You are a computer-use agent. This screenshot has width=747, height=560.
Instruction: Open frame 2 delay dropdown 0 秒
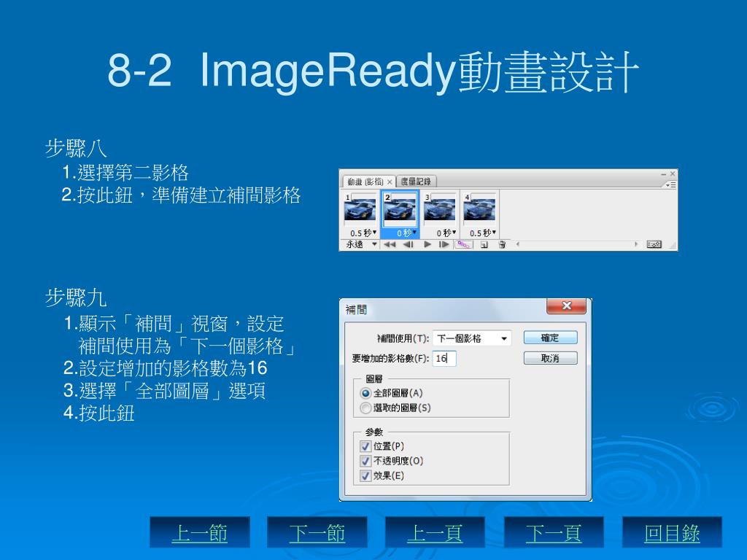click(x=407, y=233)
